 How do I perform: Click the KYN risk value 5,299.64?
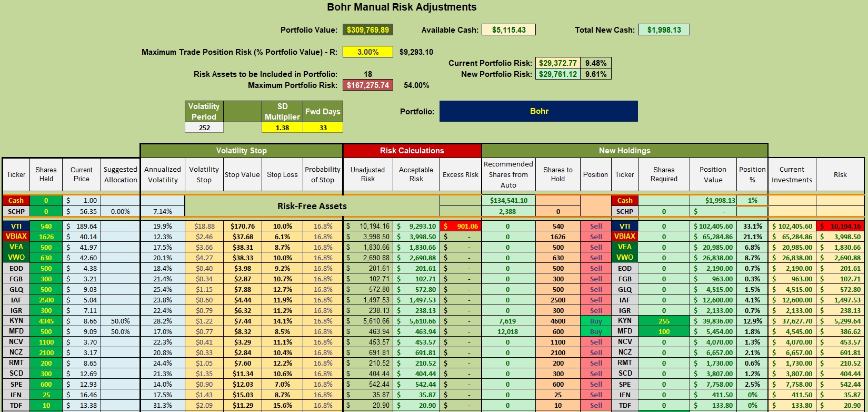840,321
